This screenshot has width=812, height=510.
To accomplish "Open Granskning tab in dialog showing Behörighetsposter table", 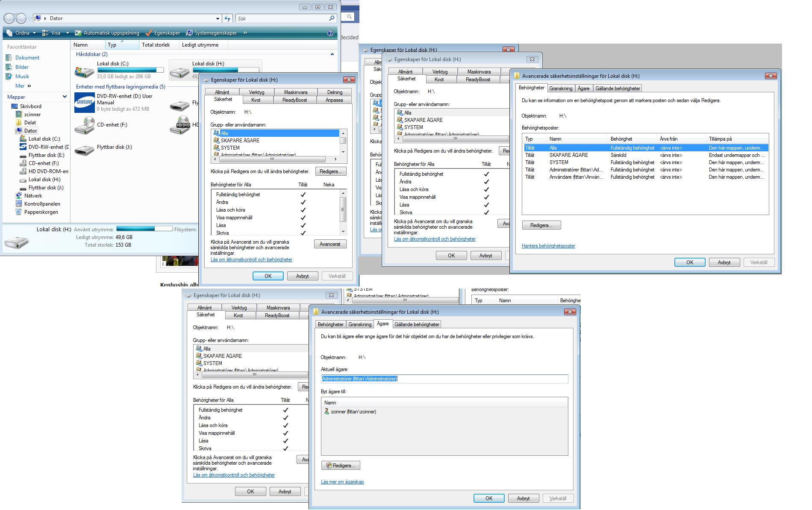I will tap(561, 88).
